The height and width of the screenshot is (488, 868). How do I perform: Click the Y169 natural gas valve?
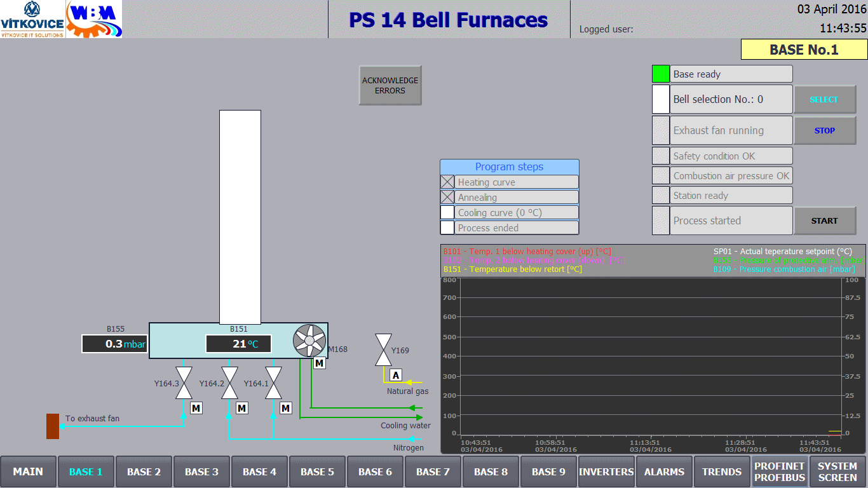383,350
